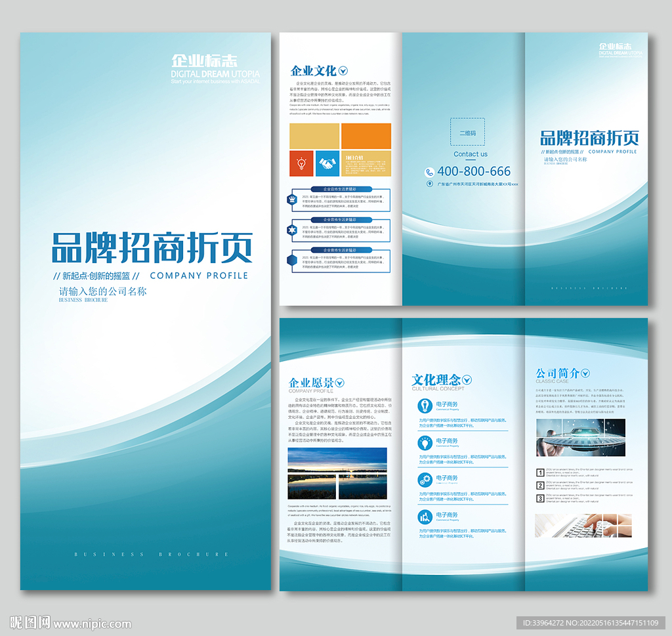Viewport: 672px width, 636px height.
Task: Click the chevron circle next to 企业文化
Action: 343,71
